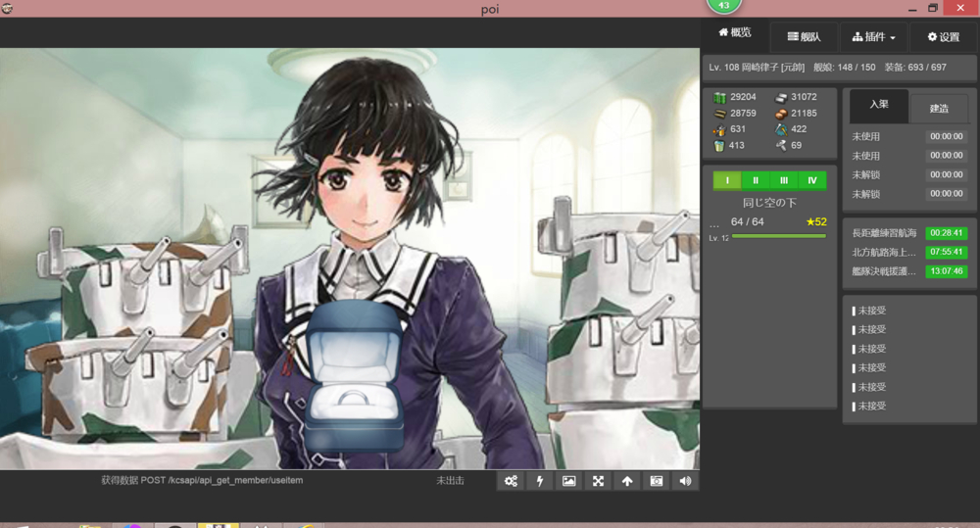Click the green circle badge showing 43
This screenshot has width=980, height=528.
tap(724, 5)
